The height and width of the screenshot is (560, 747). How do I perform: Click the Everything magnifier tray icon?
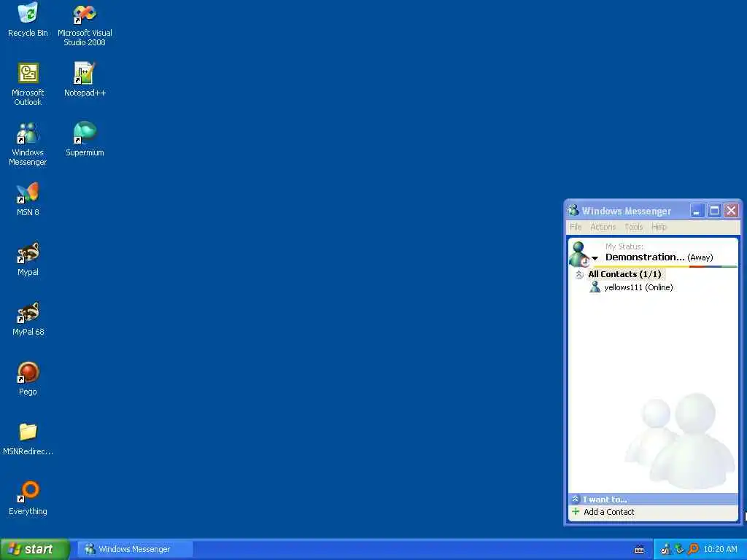[693, 549]
